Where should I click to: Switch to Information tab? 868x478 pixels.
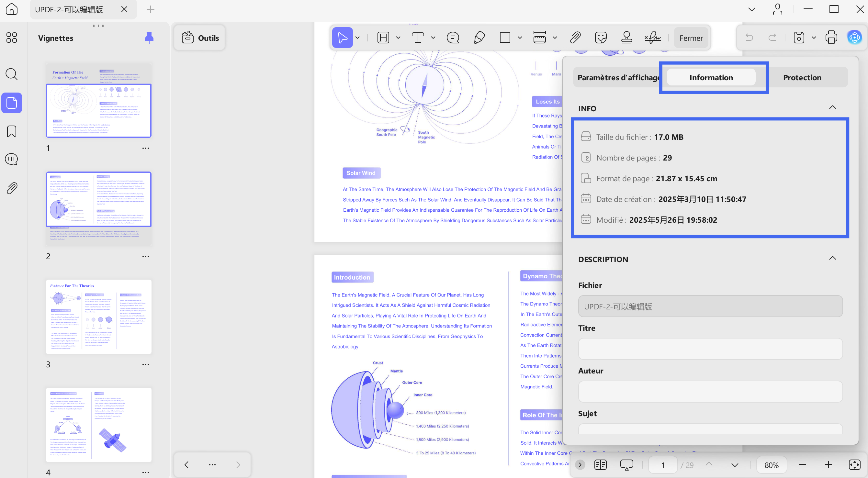click(711, 77)
